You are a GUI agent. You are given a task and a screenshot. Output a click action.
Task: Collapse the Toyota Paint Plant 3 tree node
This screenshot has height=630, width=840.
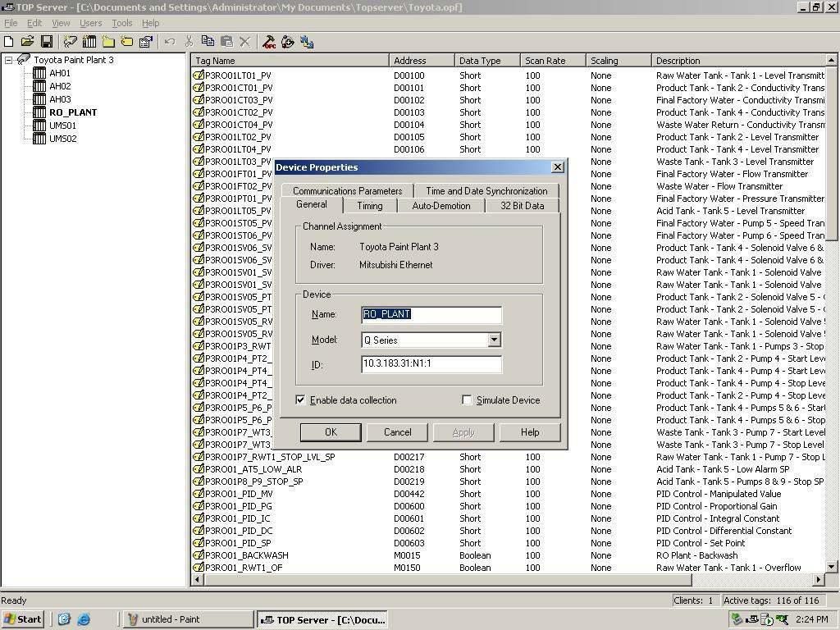coord(8,60)
